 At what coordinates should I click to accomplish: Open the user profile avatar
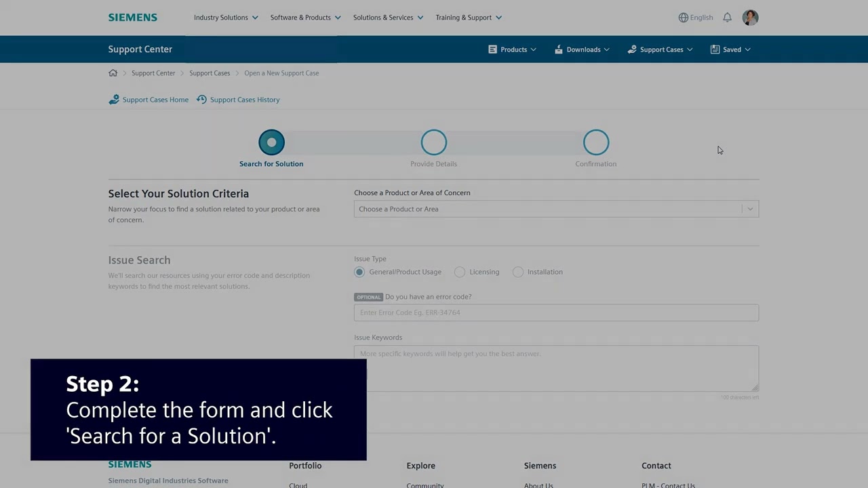click(x=750, y=18)
